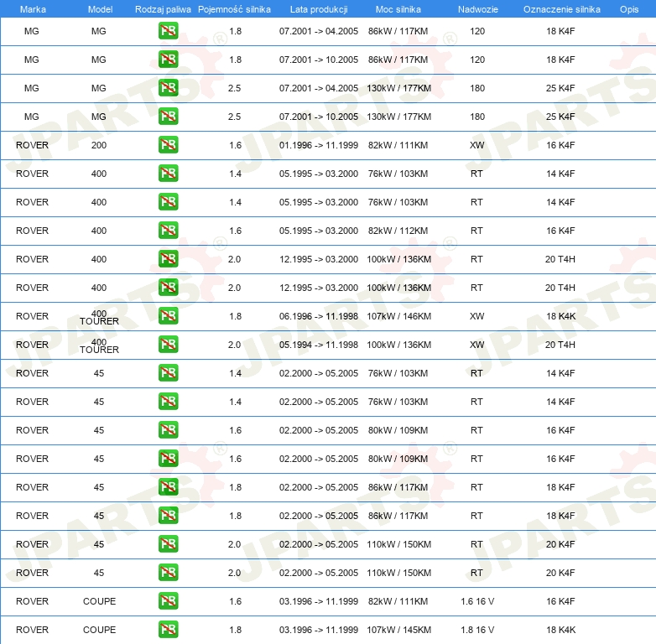This screenshot has width=656, height=644.
Task: Click '130kW / 177KM' in the MG row ending 04.2005
Action: coord(398,88)
